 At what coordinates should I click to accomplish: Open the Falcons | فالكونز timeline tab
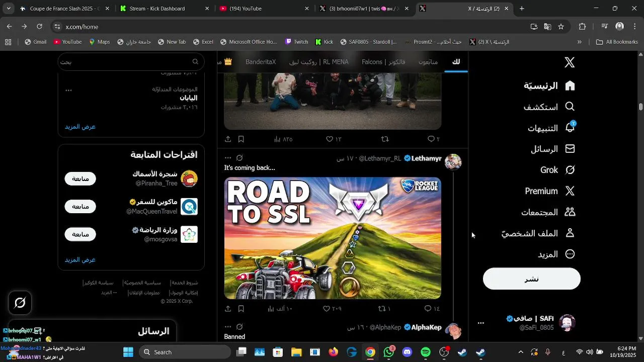pyautogui.click(x=383, y=62)
